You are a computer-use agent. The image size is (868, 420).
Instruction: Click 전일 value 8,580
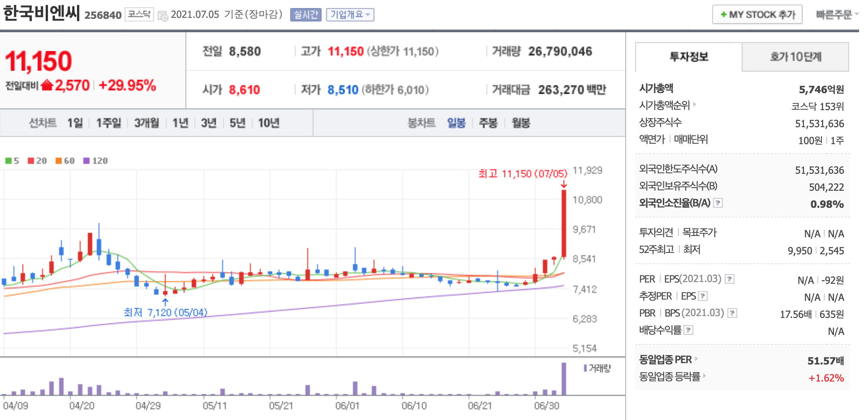coord(245,51)
